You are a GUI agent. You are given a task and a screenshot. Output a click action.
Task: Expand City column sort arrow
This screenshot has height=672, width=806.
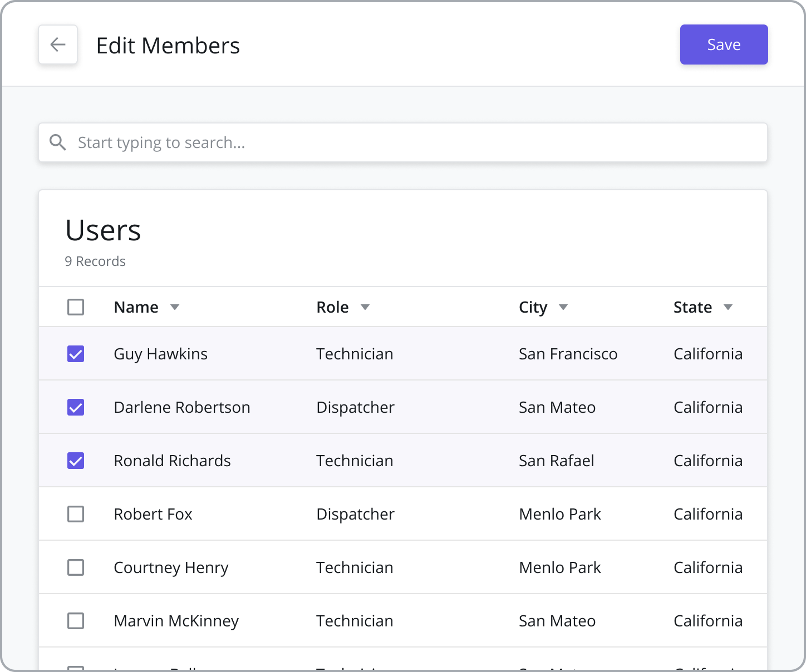pos(563,307)
